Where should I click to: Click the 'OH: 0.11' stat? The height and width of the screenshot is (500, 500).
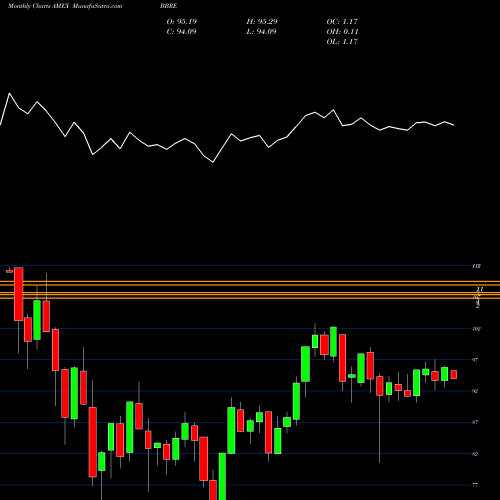click(342, 32)
